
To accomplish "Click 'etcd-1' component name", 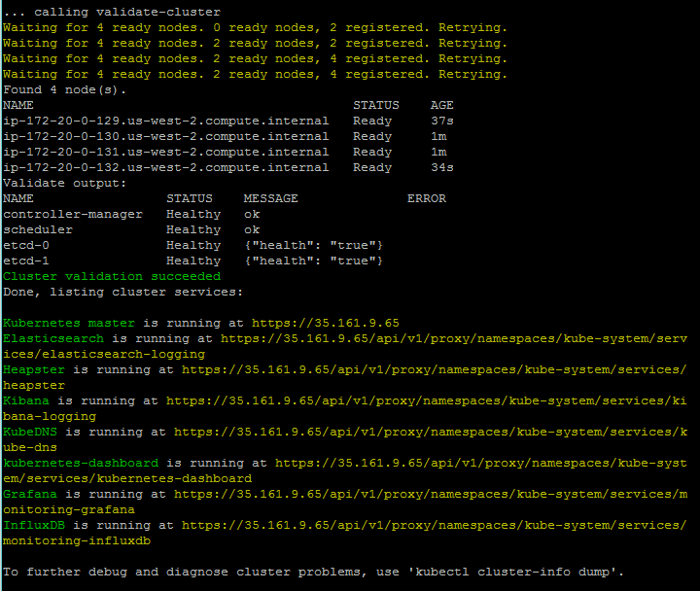I will pos(26,261).
